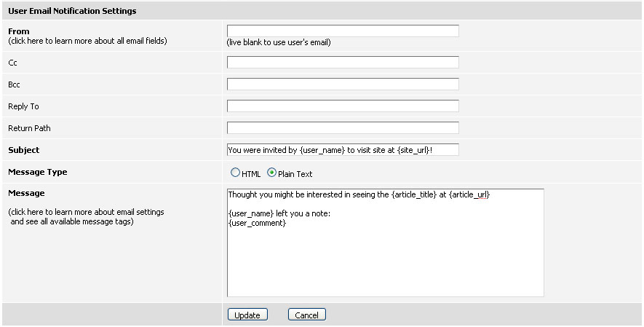Viewport: 644px width, 327px height.
Task: Click into the From email field
Action: pos(343,31)
